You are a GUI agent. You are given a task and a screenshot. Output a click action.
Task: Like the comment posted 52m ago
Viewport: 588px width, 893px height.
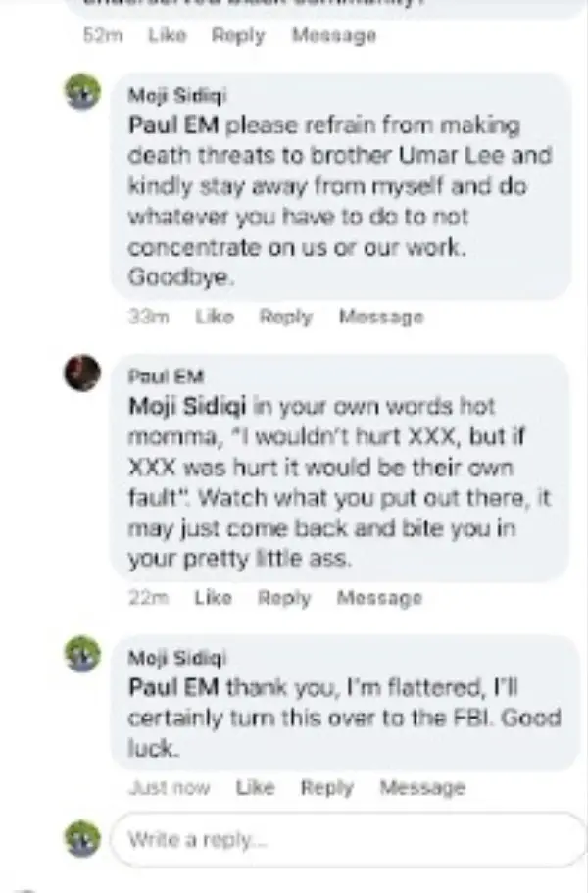pos(168,36)
